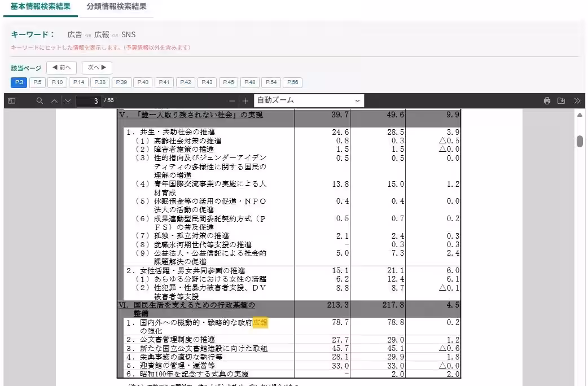Click the scrollbar up arrow
Viewport: 588px width, 386px height.
pos(580,115)
